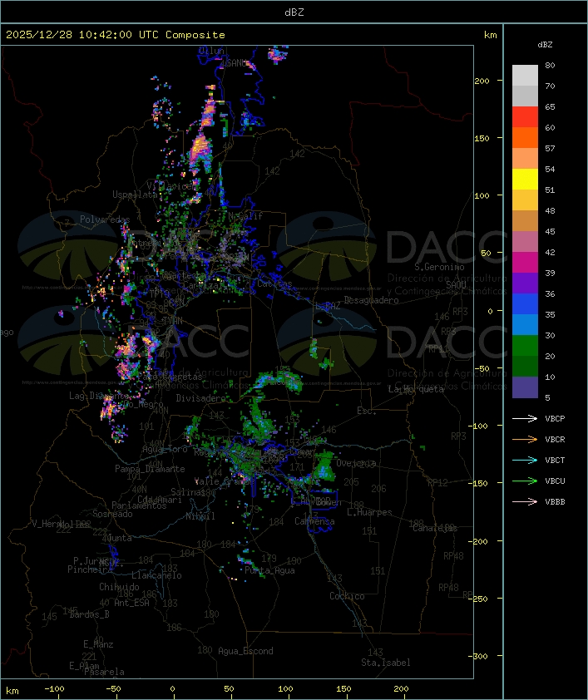Click the Sosneado map label
This screenshot has width=588, height=700.
(x=112, y=514)
